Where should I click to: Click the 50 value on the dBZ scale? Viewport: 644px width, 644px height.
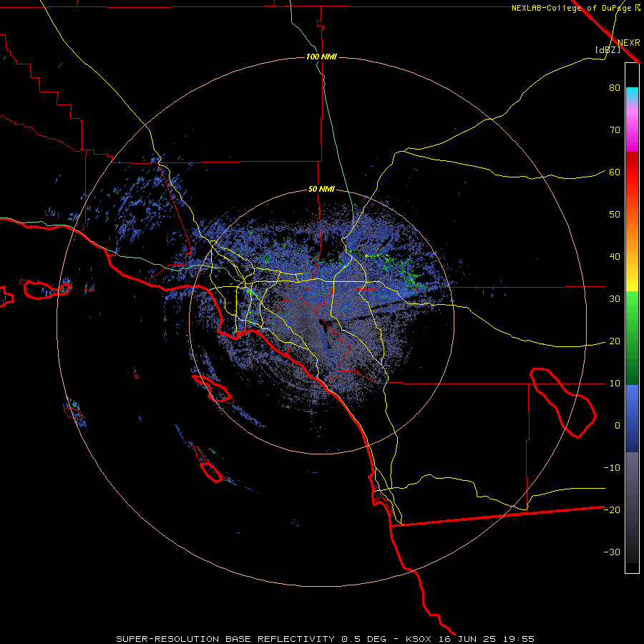(x=615, y=215)
